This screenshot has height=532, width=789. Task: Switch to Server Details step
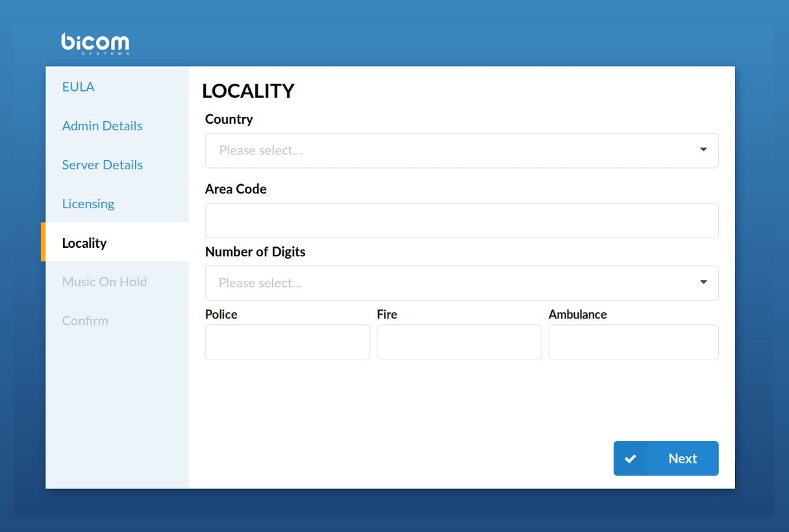(x=103, y=165)
